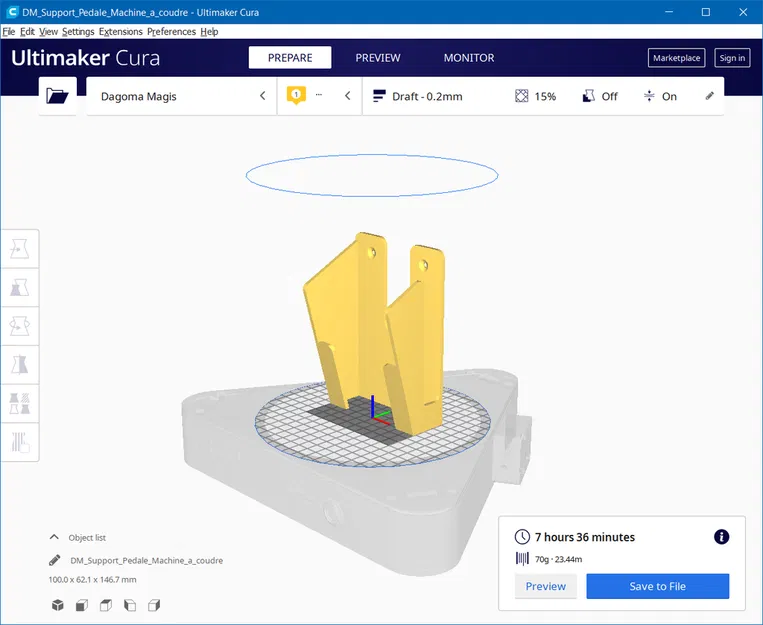Click the 70g · 23.44m material usage
Viewport: 763px width, 625px height.
pyautogui.click(x=558, y=559)
